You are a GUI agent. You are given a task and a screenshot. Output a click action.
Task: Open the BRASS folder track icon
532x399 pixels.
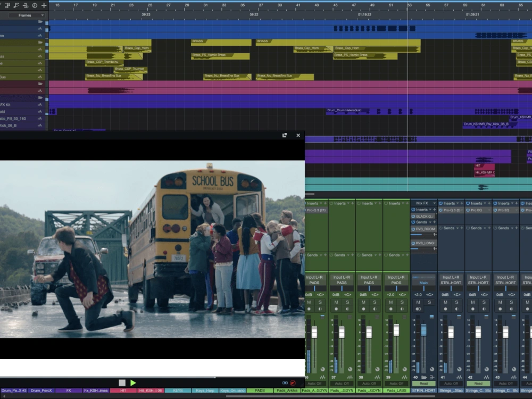click(x=40, y=43)
